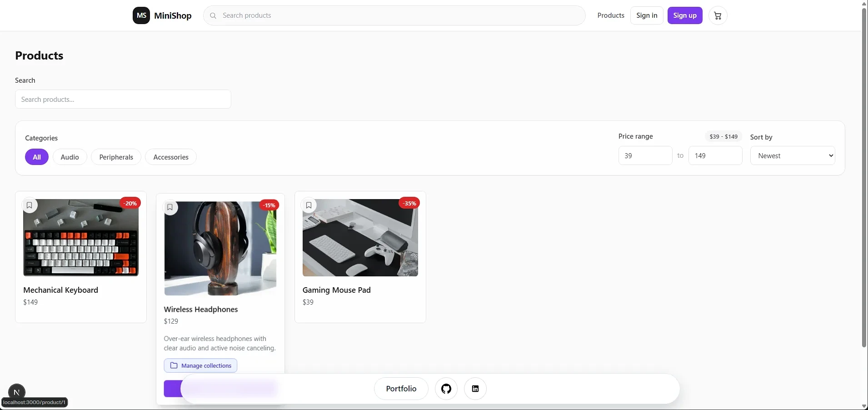Click the scrollbar down arrow
The height and width of the screenshot is (410, 868).
pyautogui.click(x=864, y=406)
